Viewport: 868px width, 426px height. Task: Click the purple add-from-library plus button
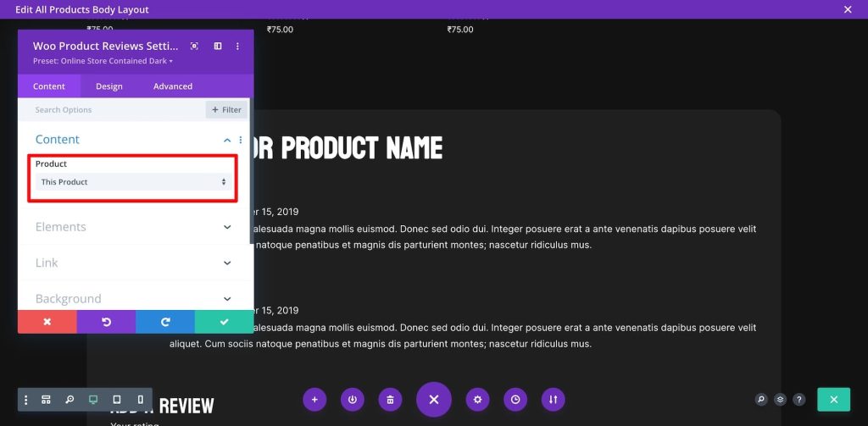(314, 400)
